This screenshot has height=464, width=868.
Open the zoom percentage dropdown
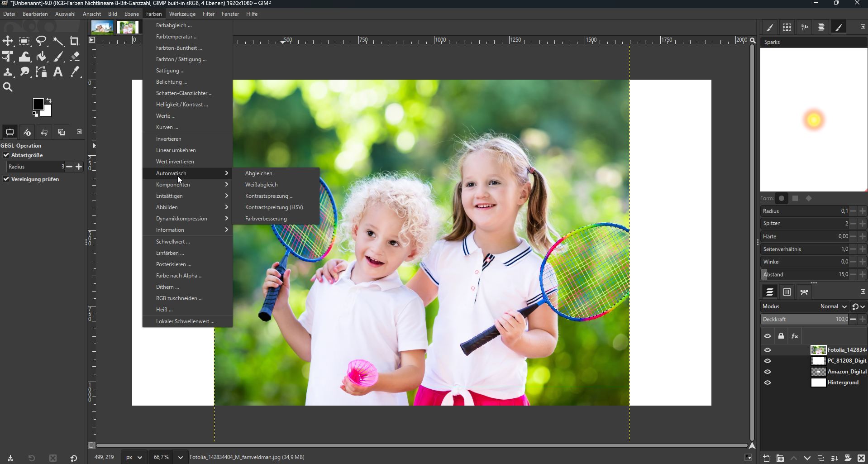pos(180,457)
